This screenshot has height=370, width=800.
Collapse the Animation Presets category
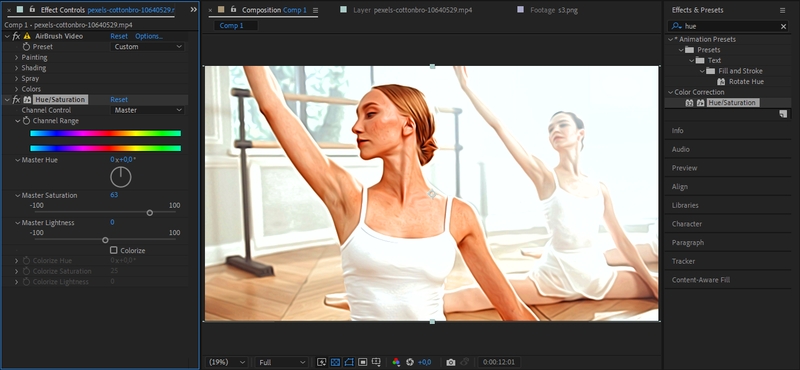(x=670, y=39)
